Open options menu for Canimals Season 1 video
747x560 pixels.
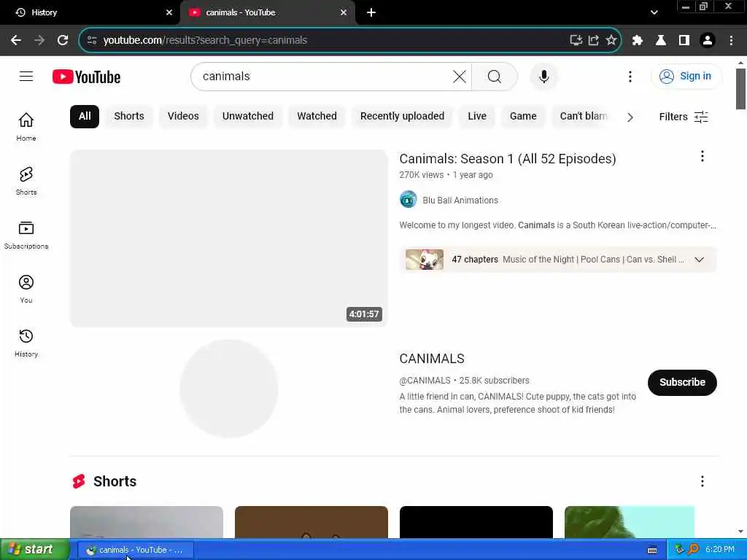click(x=702, y=156)
